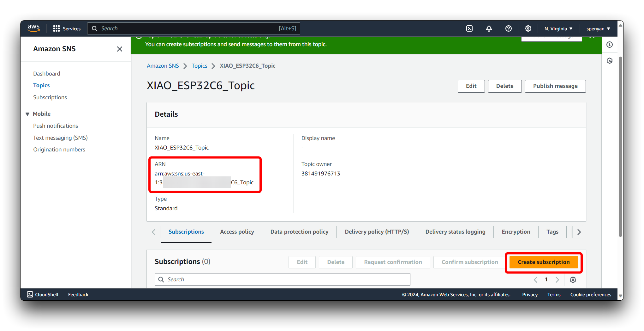This screenshot has height=331, width=644.
Task: Select the Name value XIAO_ESP32C6_Topic
Action: (x=182, y=148)
